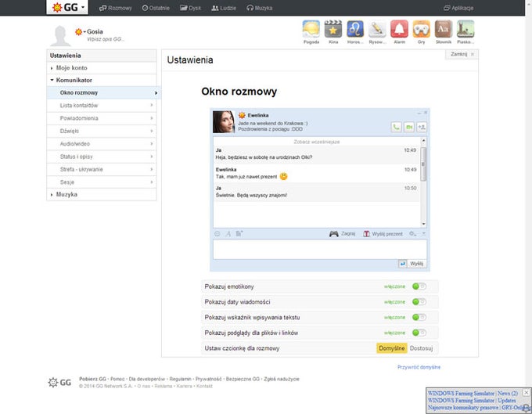The height and width of the screenshot is (414, 532).
Task: Open the Pogoda weather app icon
Action: pos(311,29)
